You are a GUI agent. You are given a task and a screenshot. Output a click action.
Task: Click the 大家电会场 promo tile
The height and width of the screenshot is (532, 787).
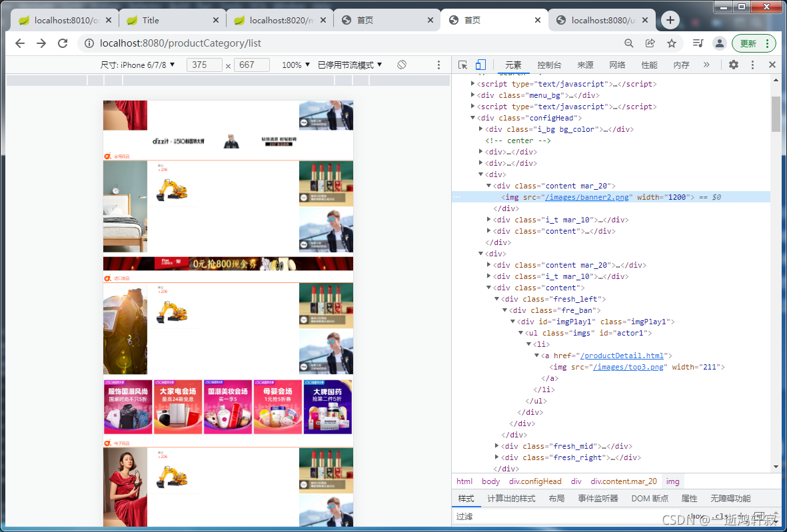tap(178, 407)
